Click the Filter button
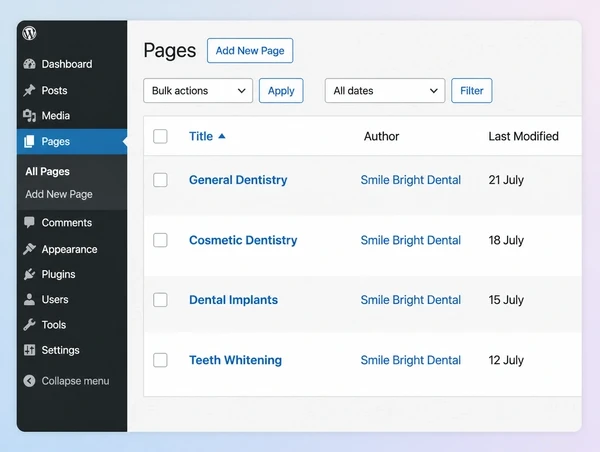600x452 pixels. (x=472, y=91)
